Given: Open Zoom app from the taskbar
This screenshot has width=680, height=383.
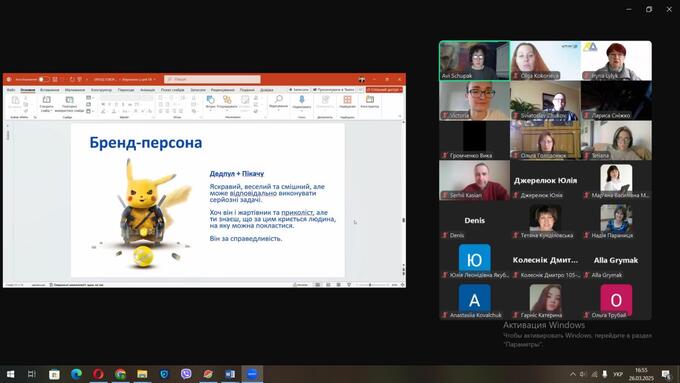Looking at the screenshot, I should [x=252, y=374].
